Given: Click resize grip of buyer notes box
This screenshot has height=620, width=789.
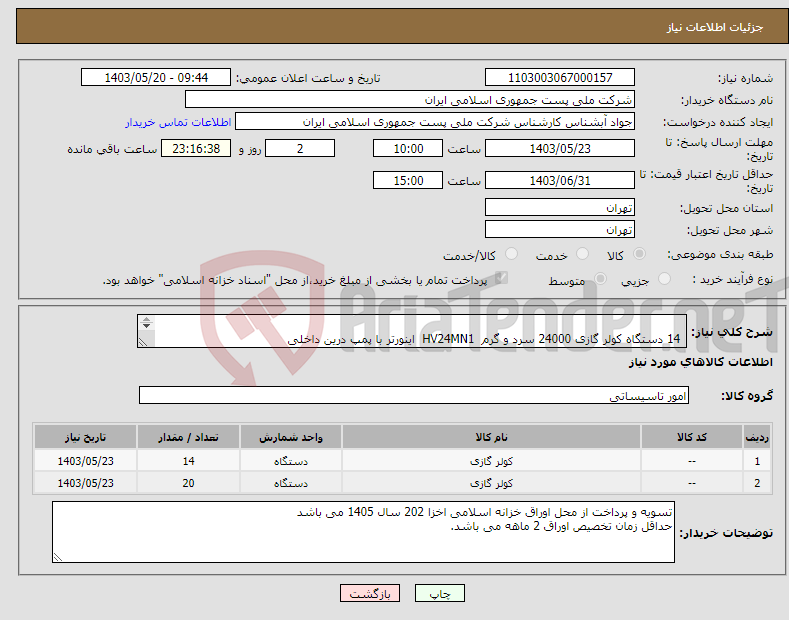Looking at the screenshot, I should [x=58, y=557].
